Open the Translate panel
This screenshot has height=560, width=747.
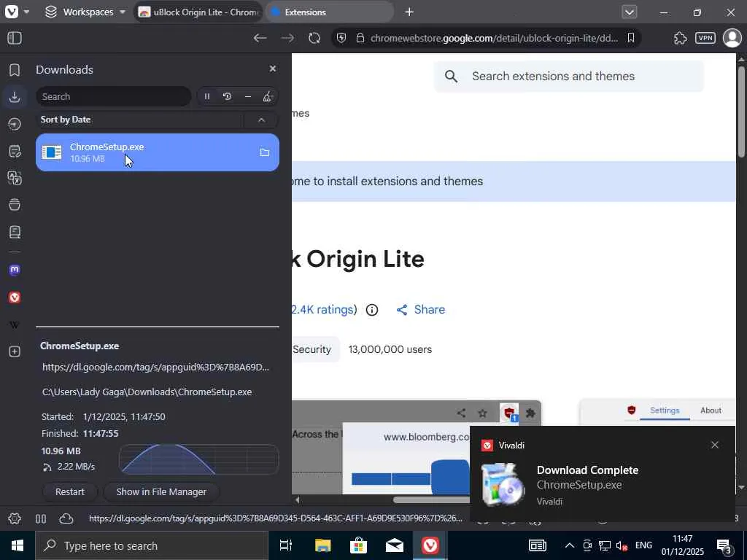click(x=15, y=178)
